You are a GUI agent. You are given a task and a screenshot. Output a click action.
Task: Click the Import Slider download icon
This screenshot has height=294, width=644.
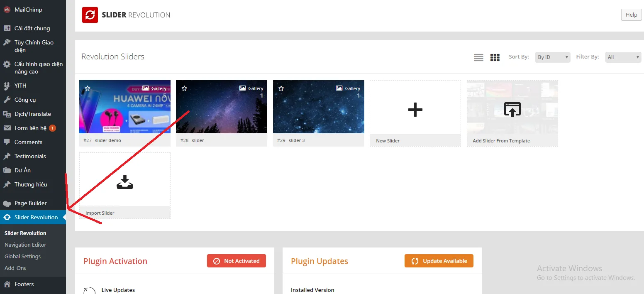(125, 182)
